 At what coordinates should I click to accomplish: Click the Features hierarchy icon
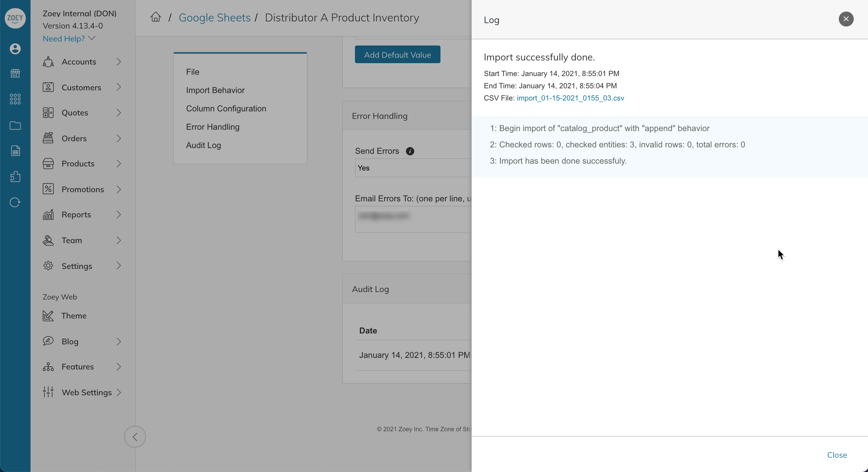click(48, 367)
